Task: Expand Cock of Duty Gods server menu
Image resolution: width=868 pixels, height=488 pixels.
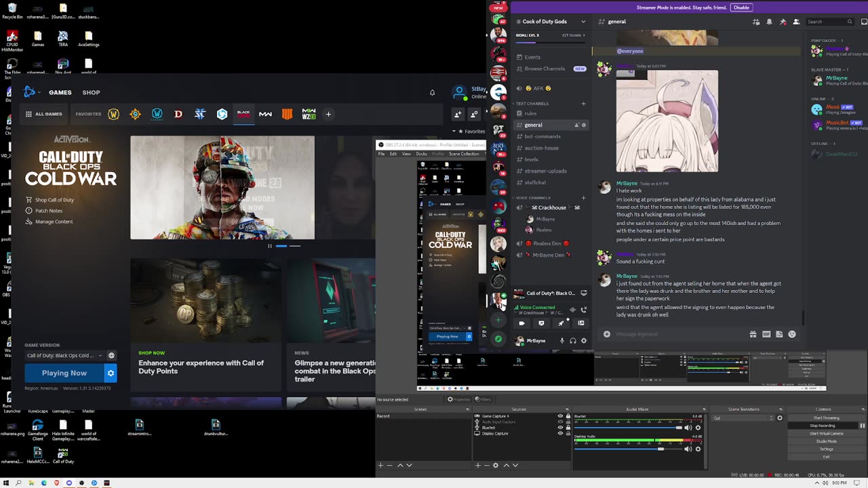Action: (583, 22)
